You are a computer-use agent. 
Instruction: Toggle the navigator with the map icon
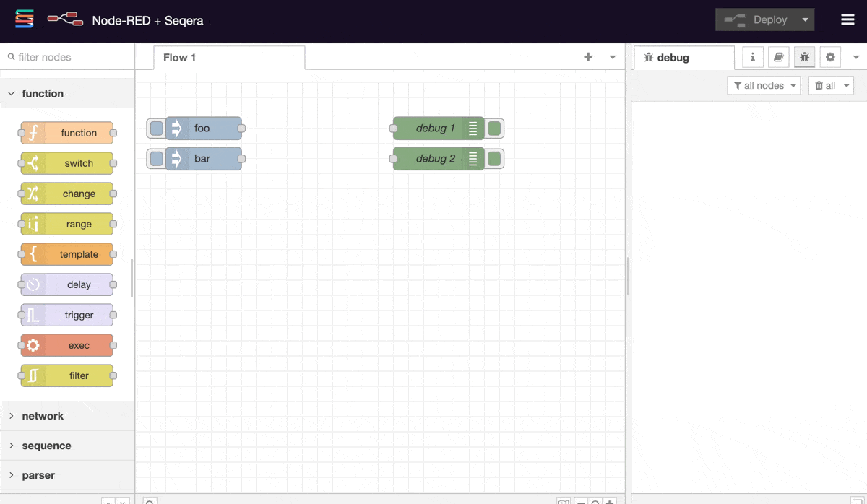(564, 502)
